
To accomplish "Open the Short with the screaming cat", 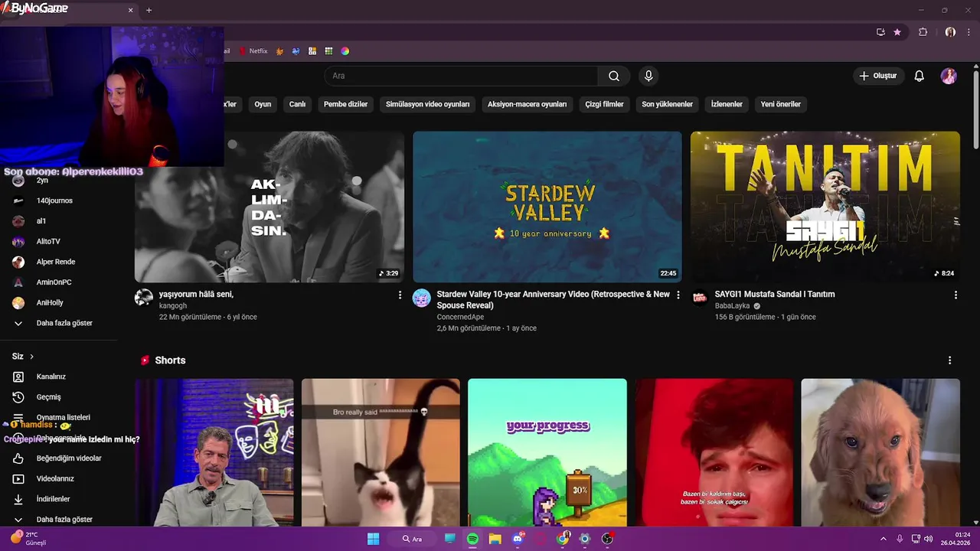I will click(381, 452).
